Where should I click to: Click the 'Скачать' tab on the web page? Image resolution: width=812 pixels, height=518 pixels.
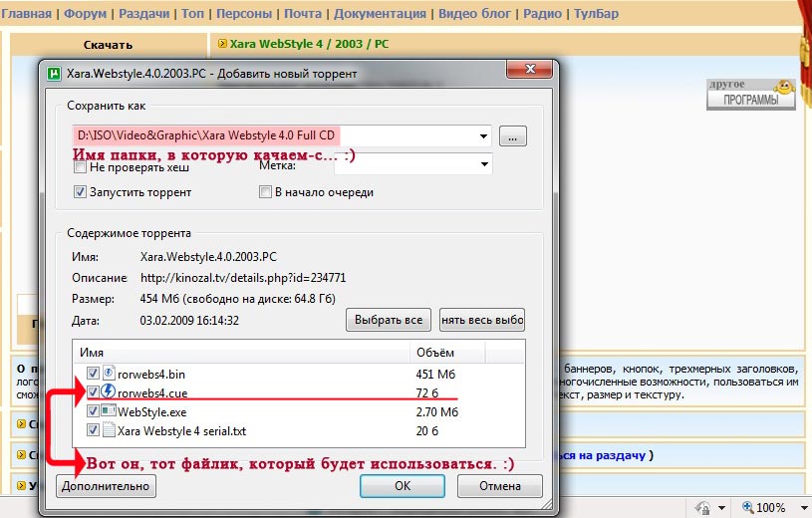tap(109, 45)
